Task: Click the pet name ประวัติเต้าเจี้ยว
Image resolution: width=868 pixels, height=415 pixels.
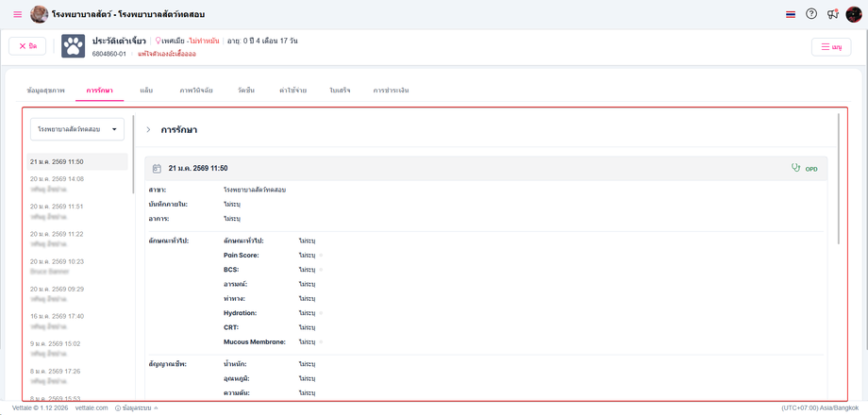Action: pyautogui.click(x=119, y=41)
